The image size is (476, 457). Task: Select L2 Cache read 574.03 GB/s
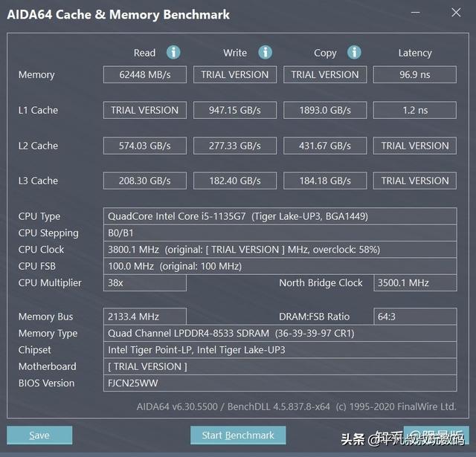point(145,146)
